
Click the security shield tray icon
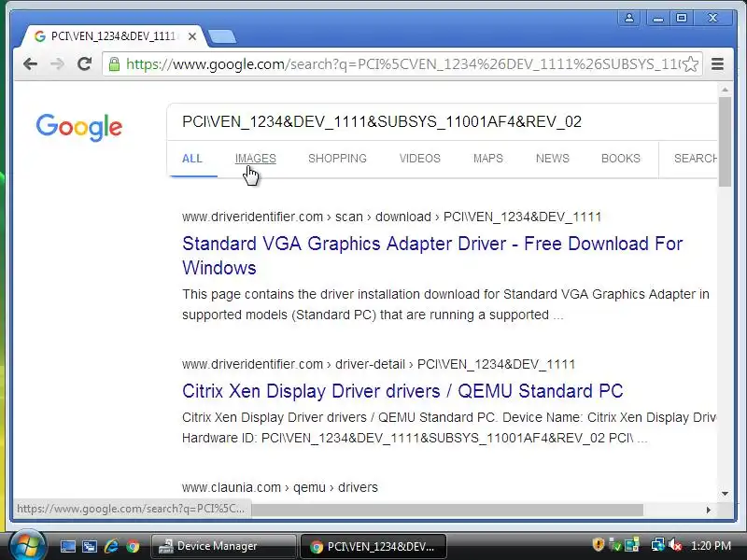598,545
